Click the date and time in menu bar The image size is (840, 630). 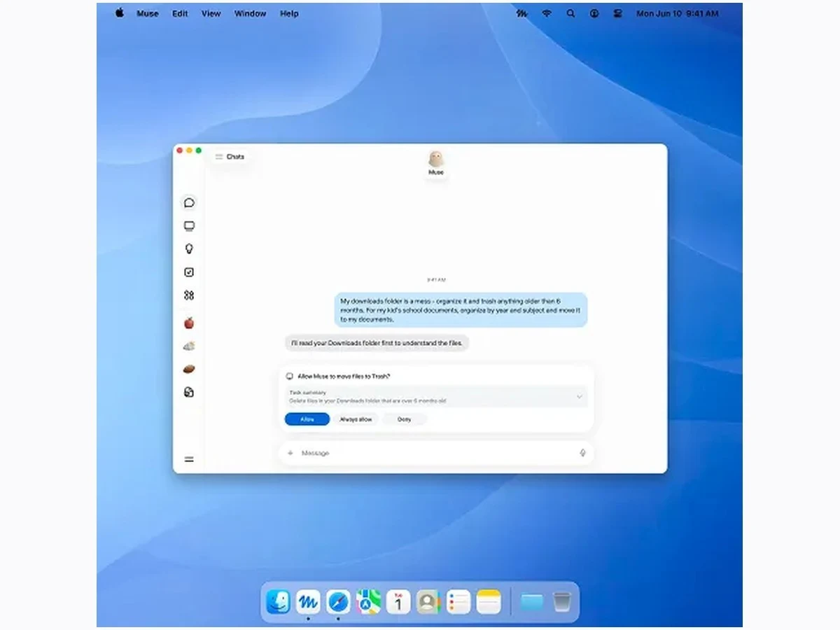[x=677, y=13]
